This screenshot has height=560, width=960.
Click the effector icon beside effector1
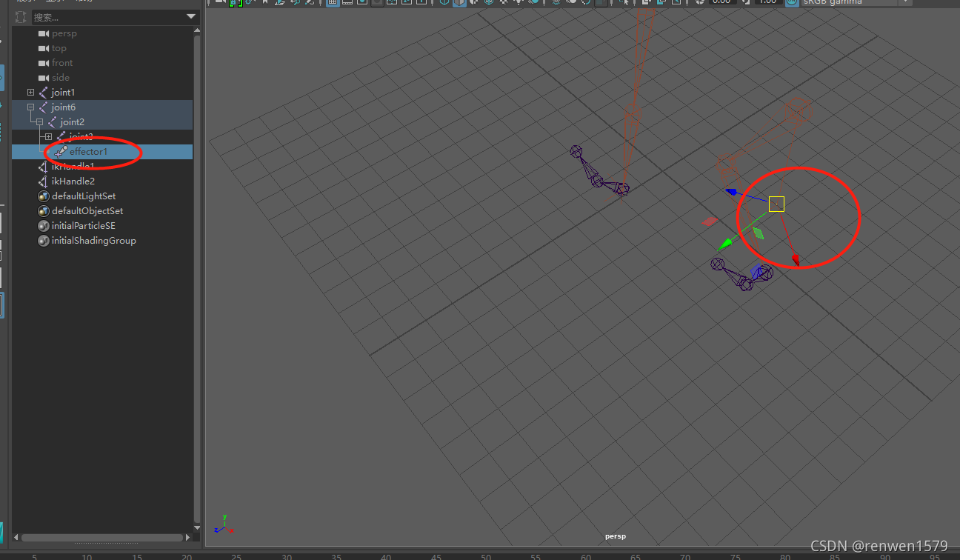click(x=61, y=152)
